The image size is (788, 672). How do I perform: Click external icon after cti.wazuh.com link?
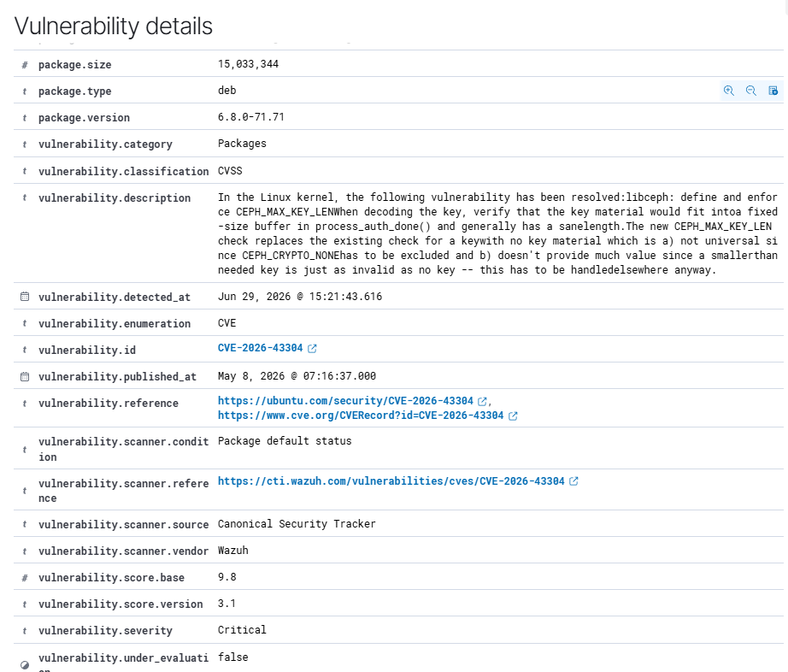coord(573,481)
